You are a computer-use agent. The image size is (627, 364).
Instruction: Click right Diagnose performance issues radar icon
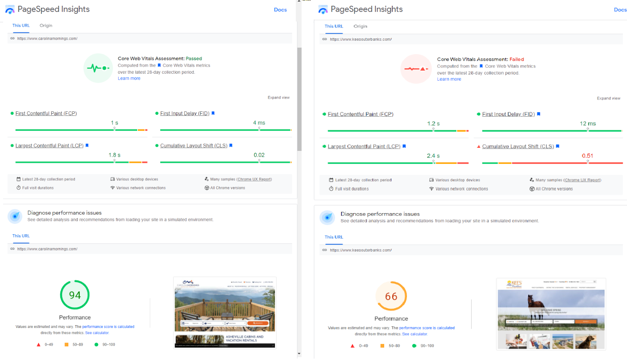click(327, 217)
